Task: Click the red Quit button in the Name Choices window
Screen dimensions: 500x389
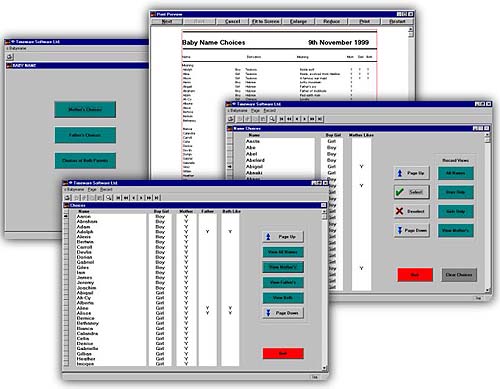Action: (415, 275)
